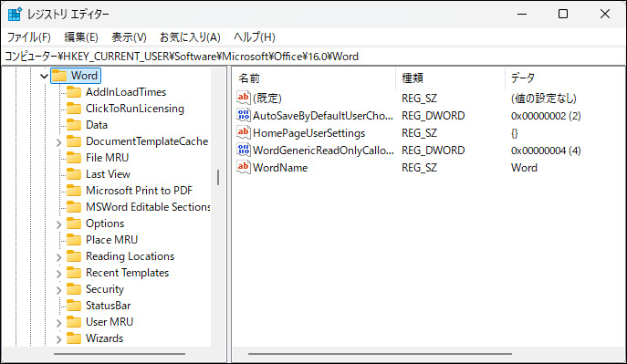Click the REG_SZ type of WordName row
The image size is (627, 364).
click(419, 168)
